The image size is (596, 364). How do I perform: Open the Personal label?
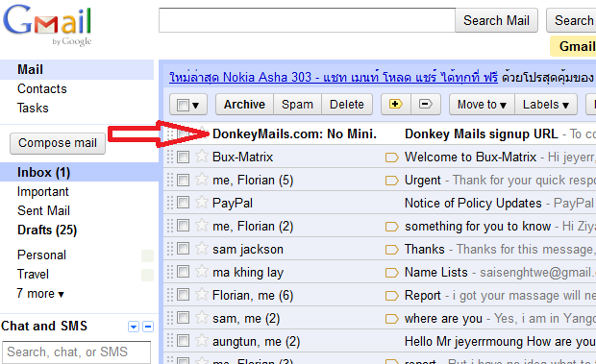[41, 255]
